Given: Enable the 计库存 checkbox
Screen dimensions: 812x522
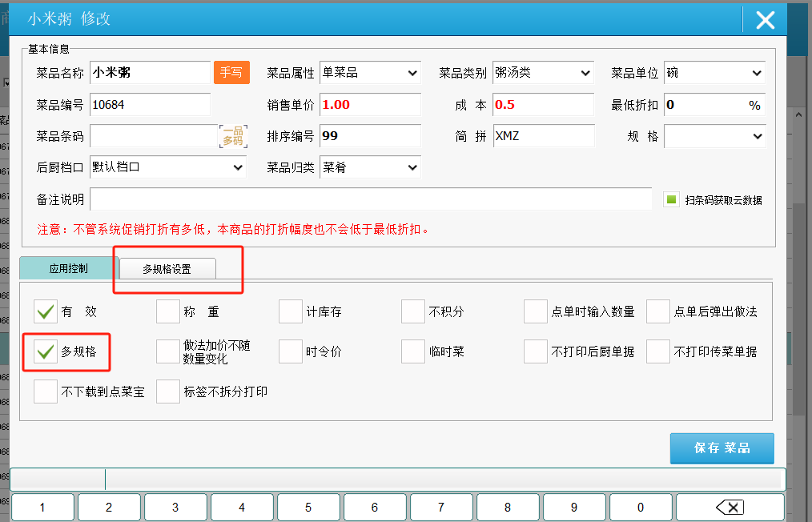Looking at the screenshot, I should [x=291, y=311].
